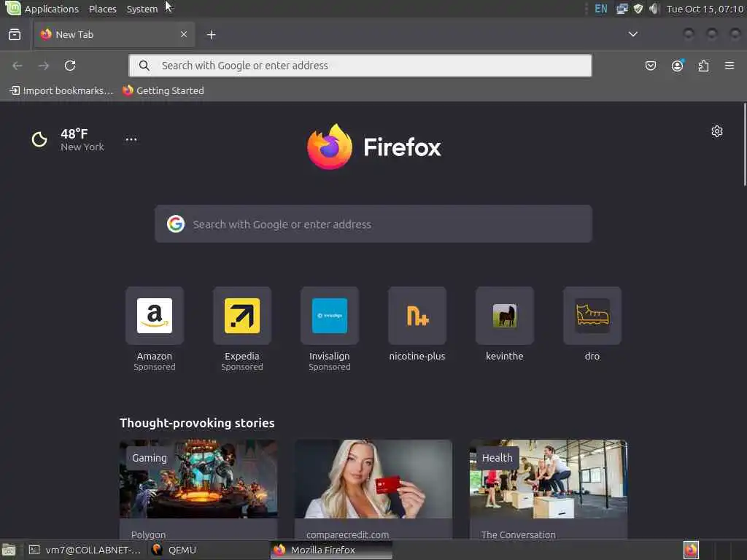Open Getting Started bookmark
Screen dimensions: 747x560
point(163,90)
